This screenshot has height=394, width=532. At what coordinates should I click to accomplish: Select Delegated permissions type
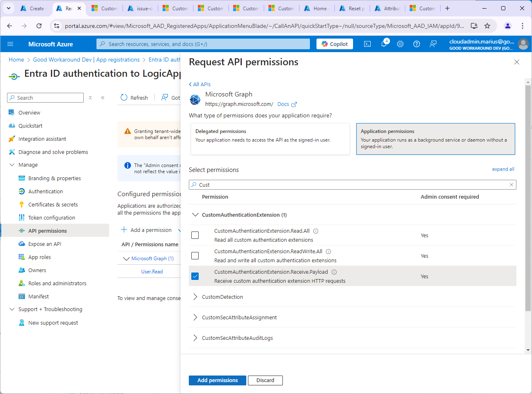tap(270, 139)
